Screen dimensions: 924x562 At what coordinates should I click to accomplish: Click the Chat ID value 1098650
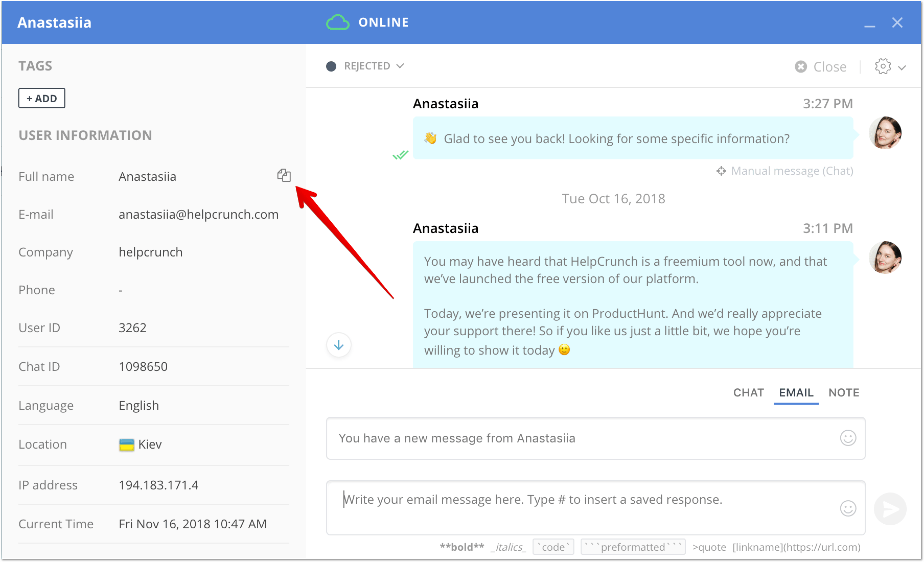point(143,367)
